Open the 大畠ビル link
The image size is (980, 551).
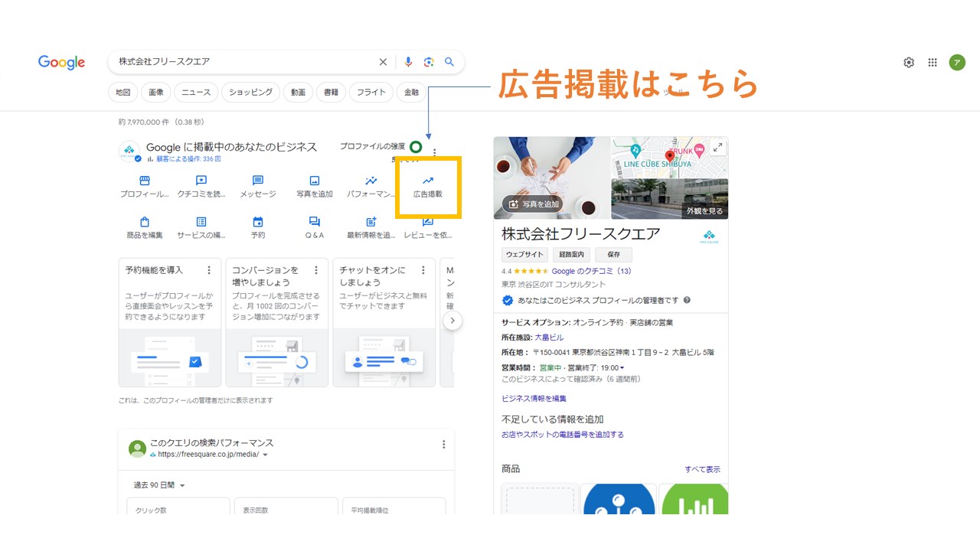pos(549,337)
